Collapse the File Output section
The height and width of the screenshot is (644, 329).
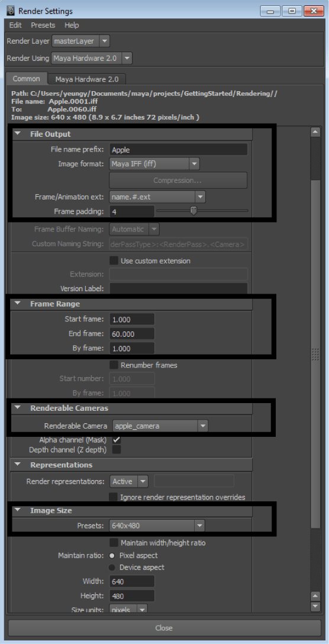(x=17, y=134)
